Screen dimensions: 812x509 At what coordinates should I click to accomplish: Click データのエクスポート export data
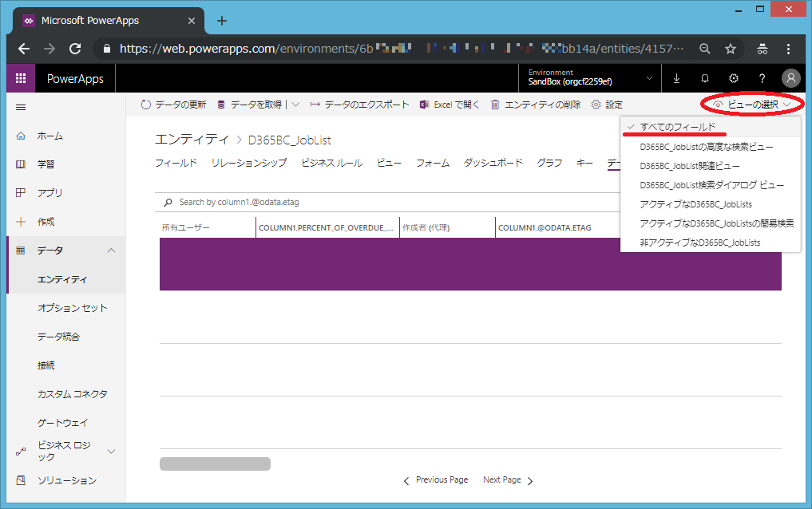coord(359,105)
